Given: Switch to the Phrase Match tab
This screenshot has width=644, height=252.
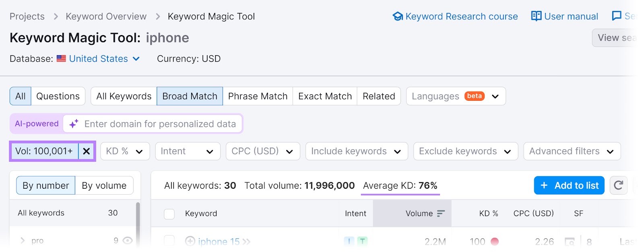Looking at the screenshot, I should pos(258,96).
